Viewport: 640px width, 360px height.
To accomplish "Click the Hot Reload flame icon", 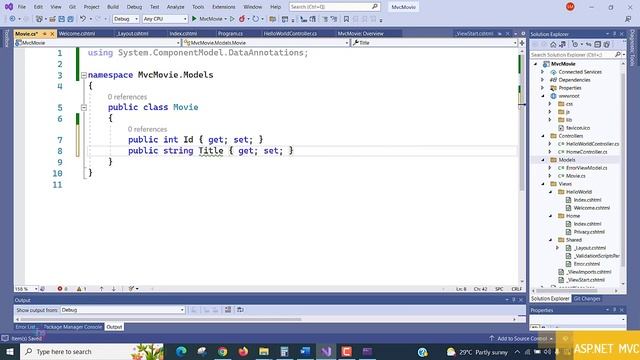I will click(242, 19).
